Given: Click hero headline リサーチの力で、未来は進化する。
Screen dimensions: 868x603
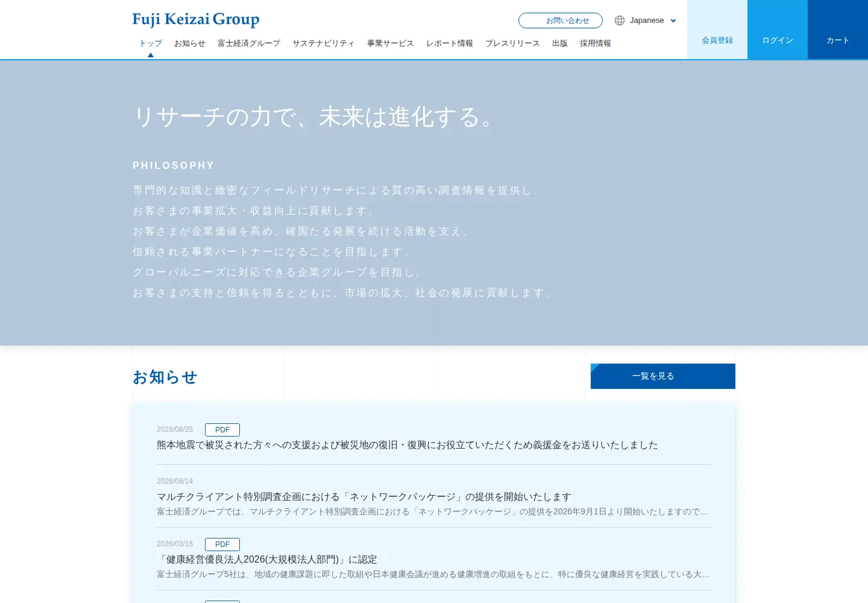Looking at the screenshot, I should click(x=313, y=117).
